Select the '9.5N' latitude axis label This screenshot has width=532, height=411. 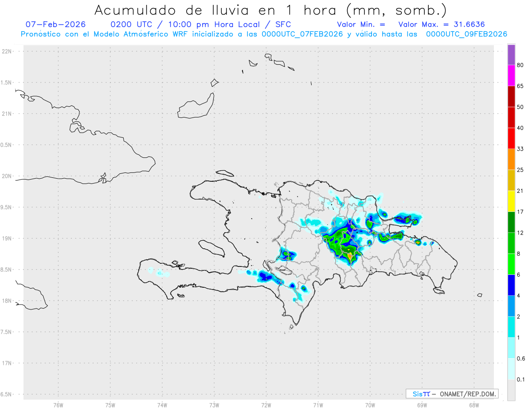[7, 207]
